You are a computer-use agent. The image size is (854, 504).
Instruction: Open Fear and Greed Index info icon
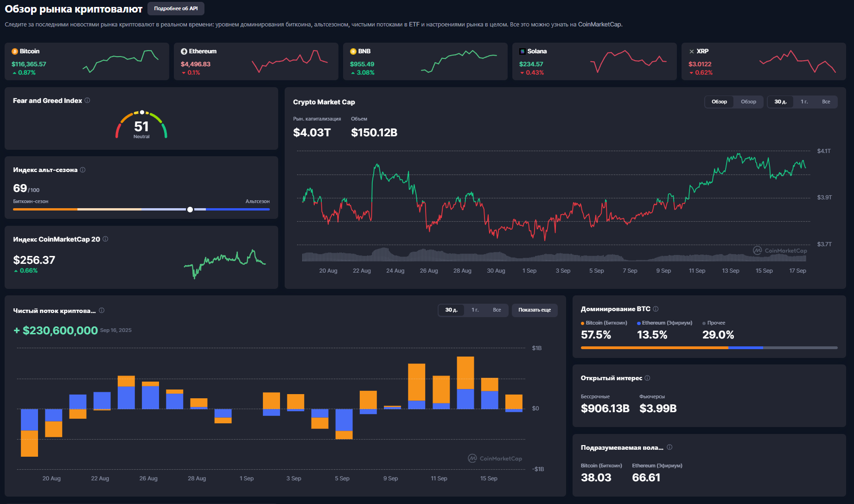tap(87, 101)
